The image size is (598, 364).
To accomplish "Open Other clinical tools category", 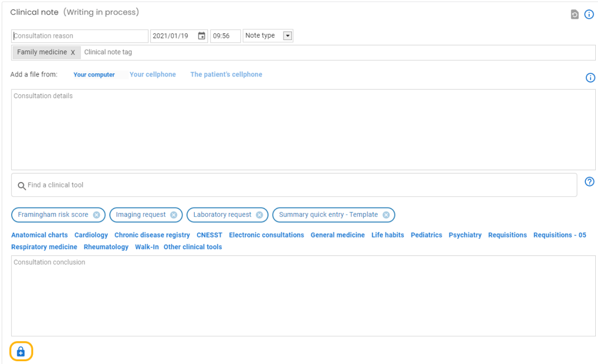I will (192, 247).
